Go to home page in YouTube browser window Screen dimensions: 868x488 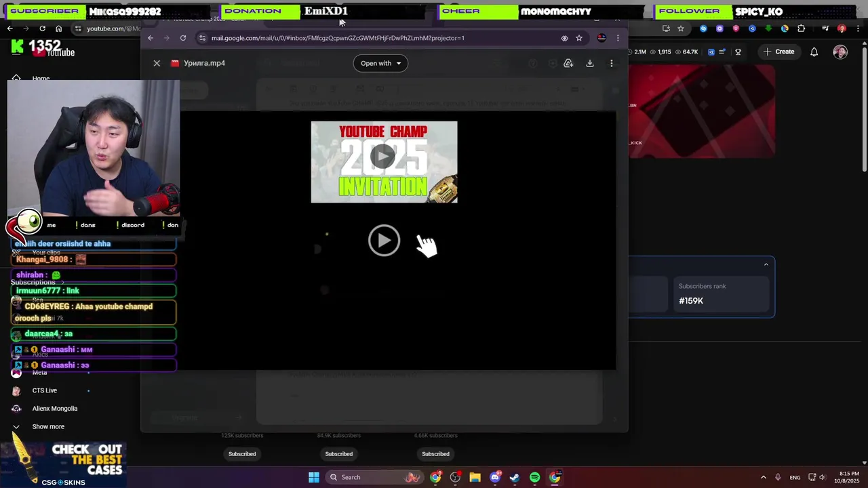click(58, 28)
